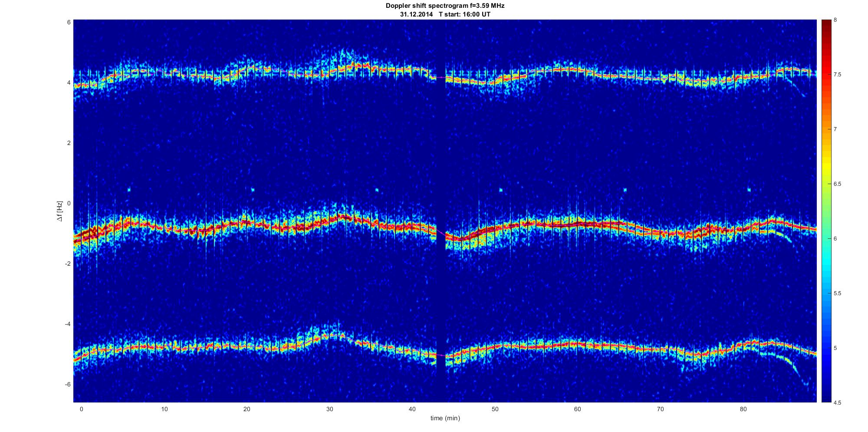Click the y-axis tick label -2
Viewport: 868px width, 432px height.
coord(68,264)
